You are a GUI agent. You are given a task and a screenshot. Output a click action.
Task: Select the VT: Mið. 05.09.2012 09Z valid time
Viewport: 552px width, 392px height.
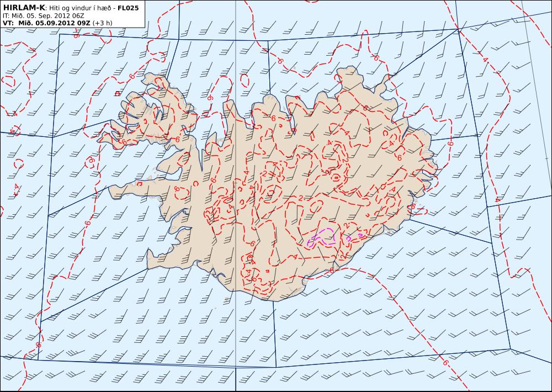pyautogui.click(x=46, y=23)
